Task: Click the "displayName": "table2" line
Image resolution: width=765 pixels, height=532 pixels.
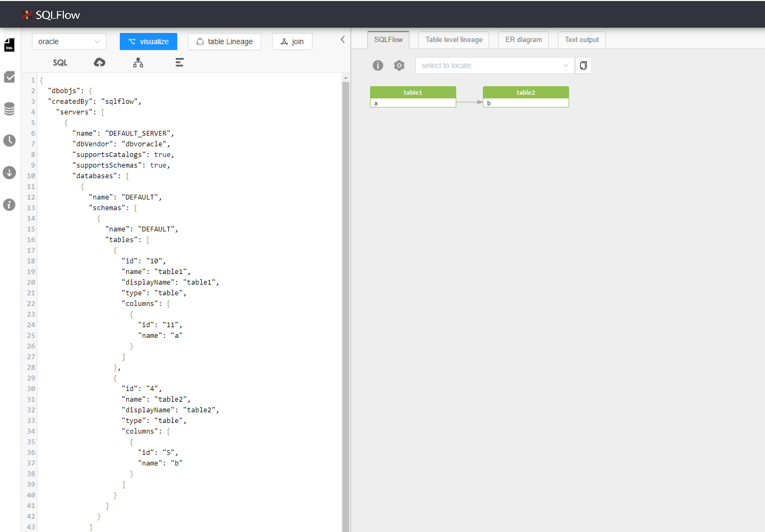Action: point(171,410)
